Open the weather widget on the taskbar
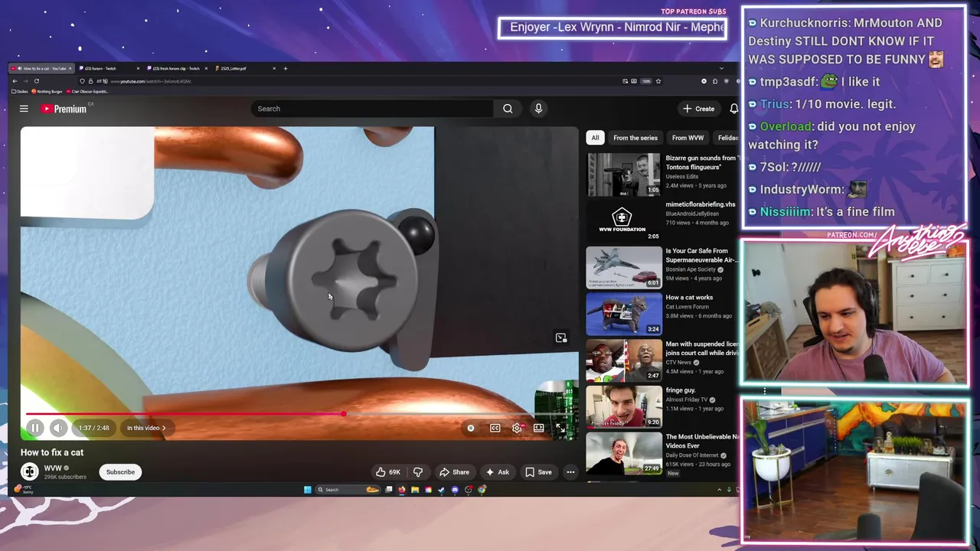The width and height of the screenshot is (980, 551). click(x=24, y=489)
